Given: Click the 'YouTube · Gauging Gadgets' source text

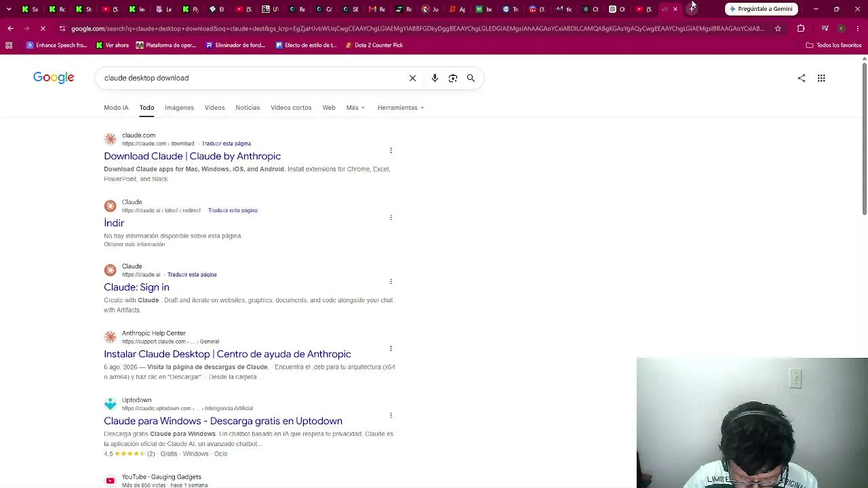Looking at the screenshot, I should tap(161, 477).
